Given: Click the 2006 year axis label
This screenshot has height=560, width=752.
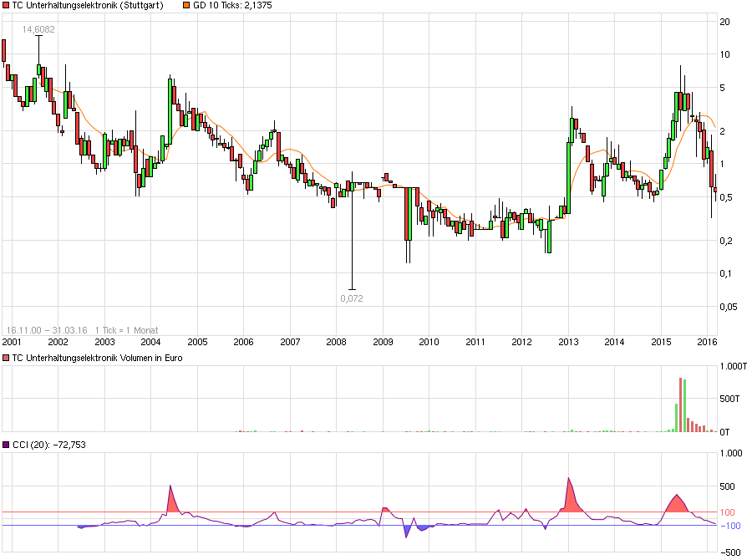Looking at the screenshot, I should (243, 342).
